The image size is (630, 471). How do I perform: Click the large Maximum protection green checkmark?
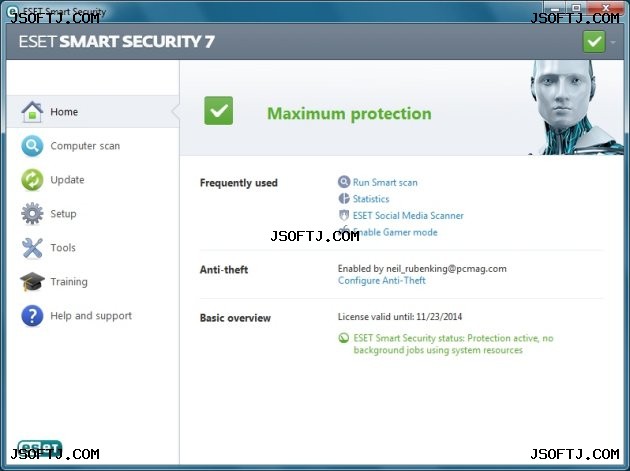[x=219, y=111]
